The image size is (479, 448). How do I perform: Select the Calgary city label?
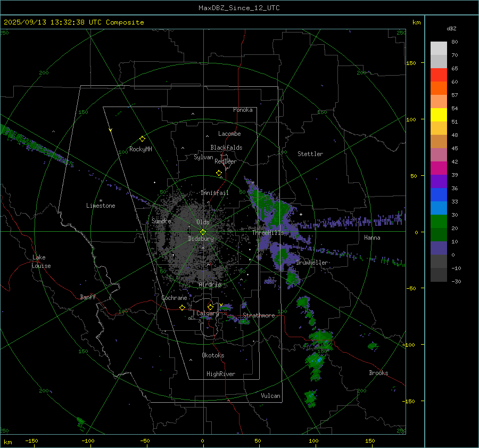[208, 313]
